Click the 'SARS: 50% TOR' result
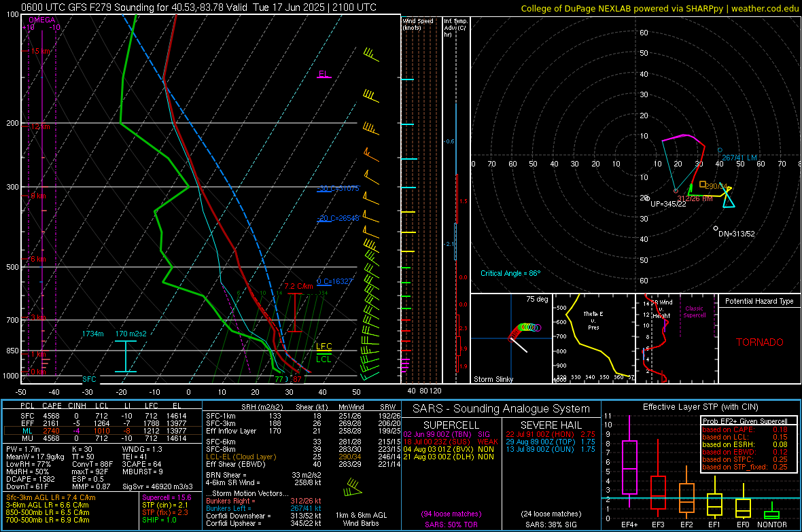802x532 pixels. pyautogui.click(x=451, y=525)
